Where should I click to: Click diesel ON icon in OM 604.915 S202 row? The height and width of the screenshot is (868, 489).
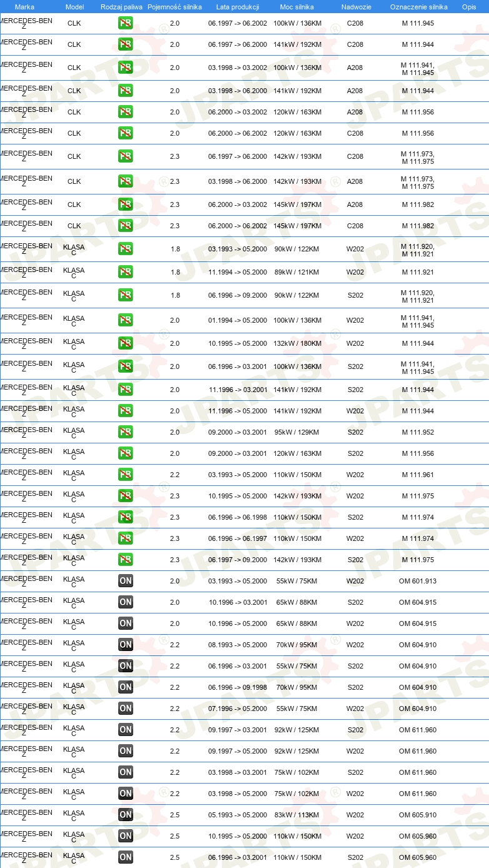pyautogui.click(x=126, y=602)
